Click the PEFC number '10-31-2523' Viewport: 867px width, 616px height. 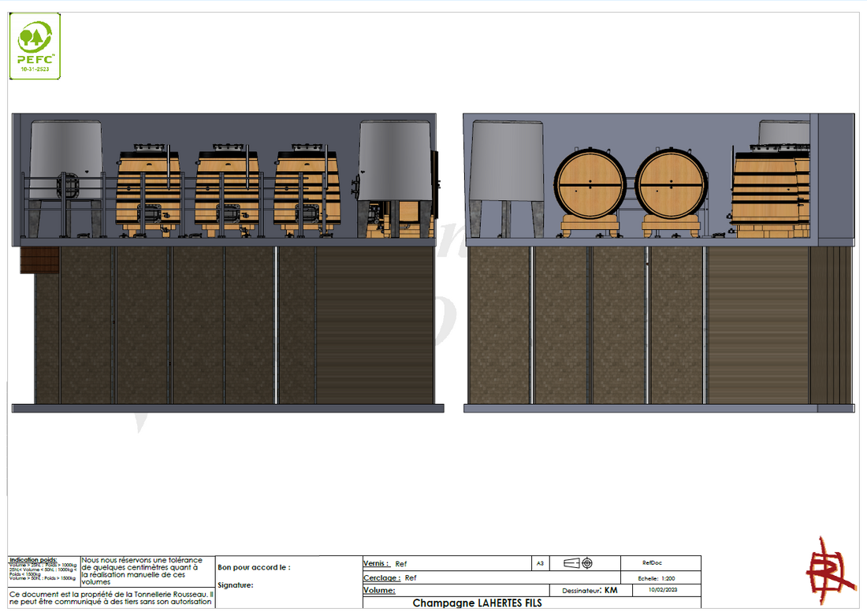[x=35, y=69]
